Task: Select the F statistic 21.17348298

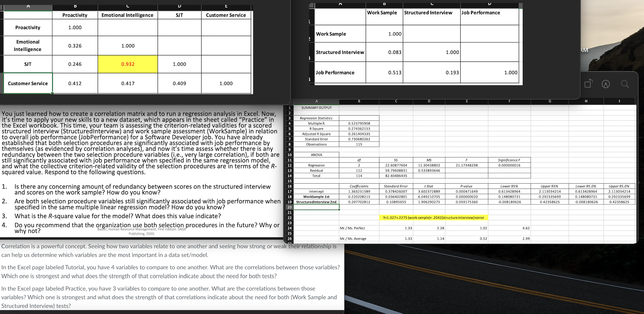Action: pyautogui.click(x=466, y=165)
